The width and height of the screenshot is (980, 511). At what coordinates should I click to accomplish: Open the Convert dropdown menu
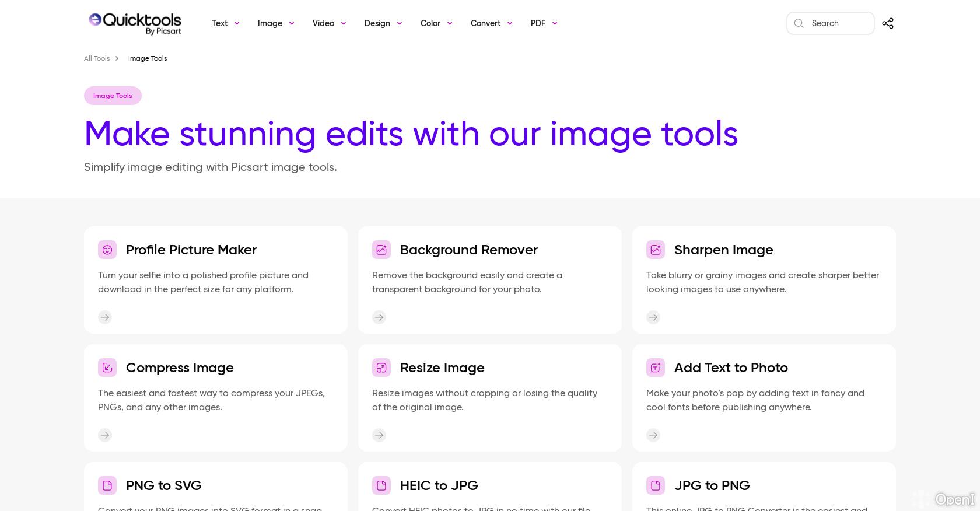tap(491, 23)
